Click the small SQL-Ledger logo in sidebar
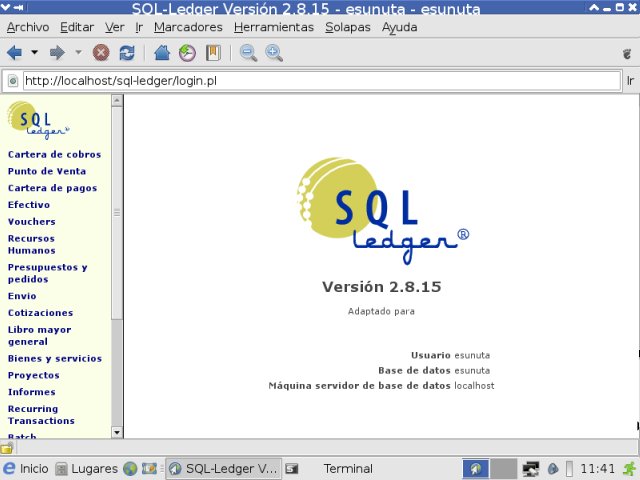640x480 pixels. pos(38,120)
